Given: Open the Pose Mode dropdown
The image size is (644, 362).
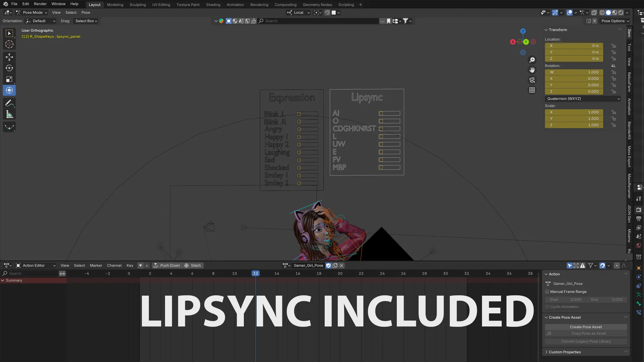Looking at the screenshot, I should (32, 12).
